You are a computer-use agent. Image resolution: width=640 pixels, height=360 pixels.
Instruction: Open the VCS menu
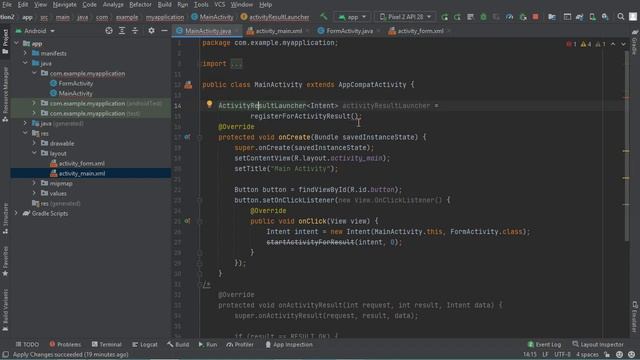tap(220, 4)
